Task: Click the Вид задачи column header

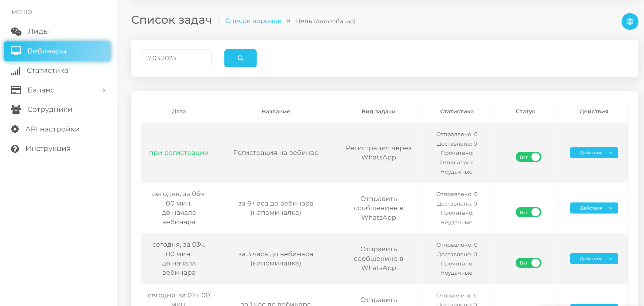Action: pos(378,112)
